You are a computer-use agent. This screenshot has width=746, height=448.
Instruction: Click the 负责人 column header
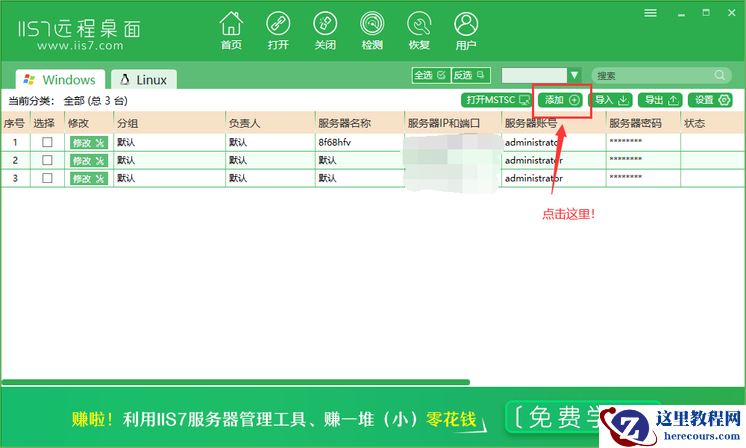(270, 123)
